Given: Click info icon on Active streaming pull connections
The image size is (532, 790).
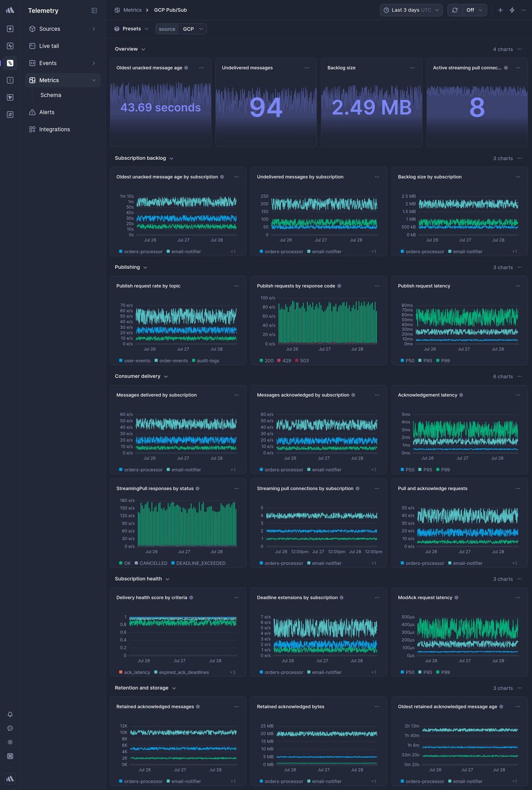Looking at the screenshot, I should [x=506, y=68].
